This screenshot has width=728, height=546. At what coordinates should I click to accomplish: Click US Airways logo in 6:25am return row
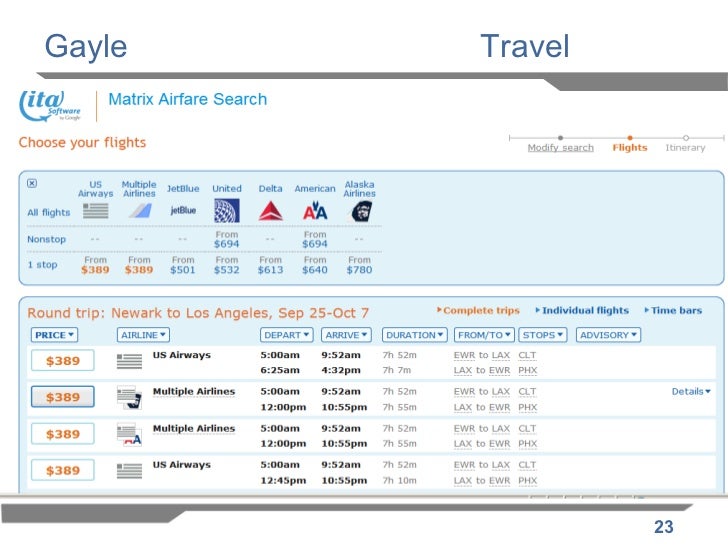tap(130, 361)
